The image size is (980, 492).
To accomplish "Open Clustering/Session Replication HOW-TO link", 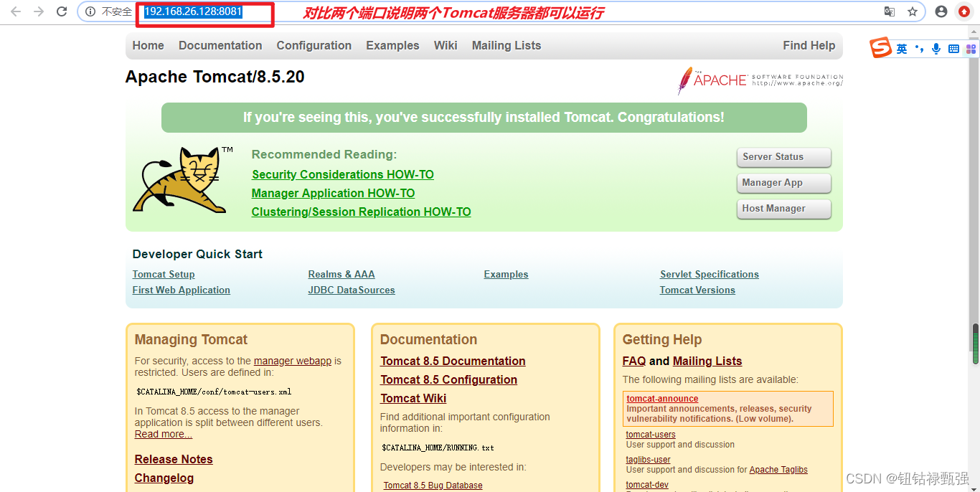I will coord(362,212).
